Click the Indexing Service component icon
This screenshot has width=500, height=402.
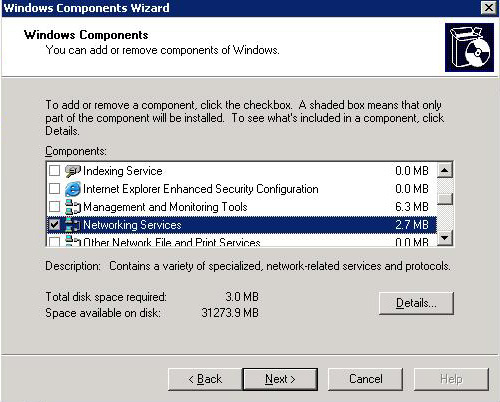tap(73, 171)
